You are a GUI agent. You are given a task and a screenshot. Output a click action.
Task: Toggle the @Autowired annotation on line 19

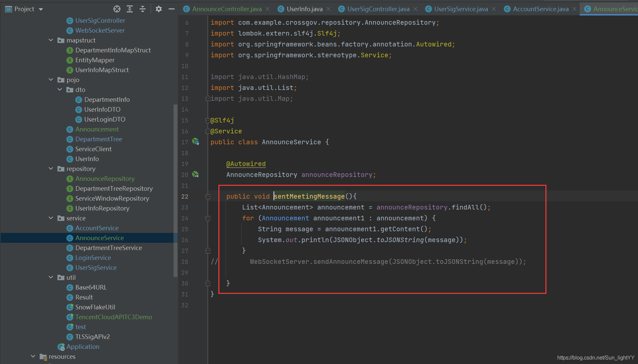245,163
